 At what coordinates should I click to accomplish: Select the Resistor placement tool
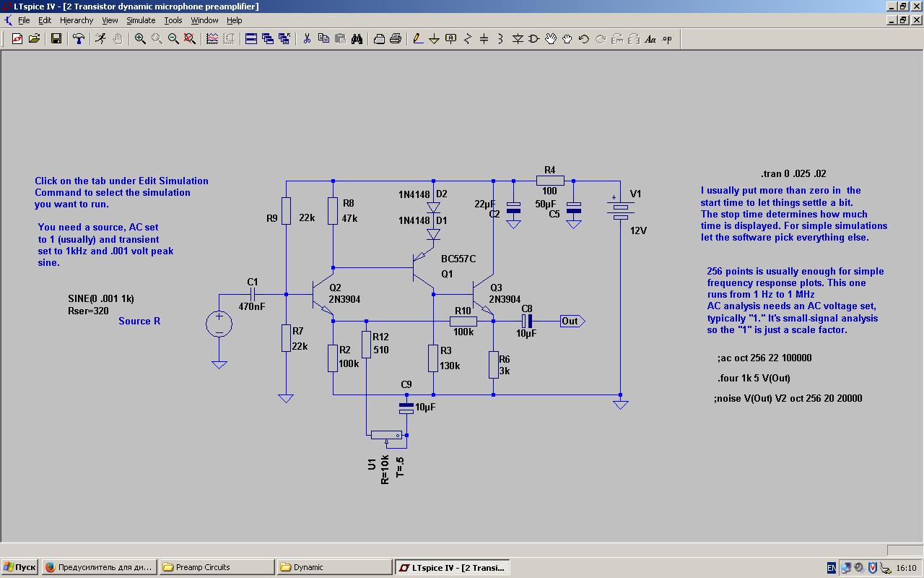(467, 39)
